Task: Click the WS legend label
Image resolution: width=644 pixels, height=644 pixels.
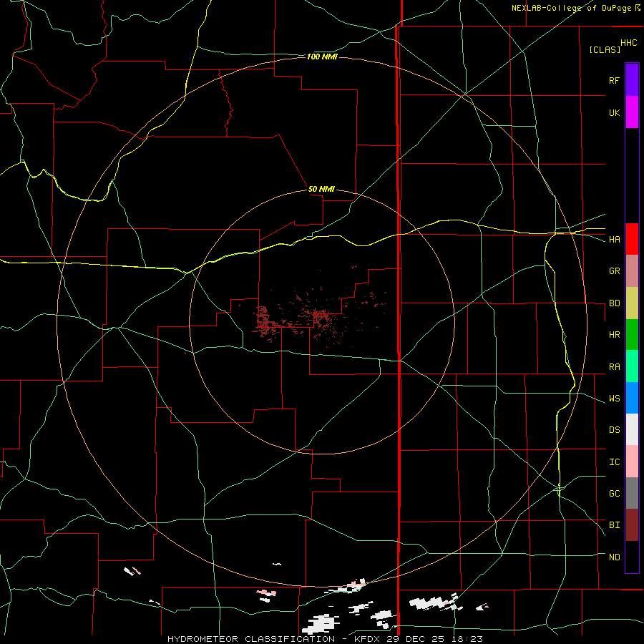Action: point(614,399)
